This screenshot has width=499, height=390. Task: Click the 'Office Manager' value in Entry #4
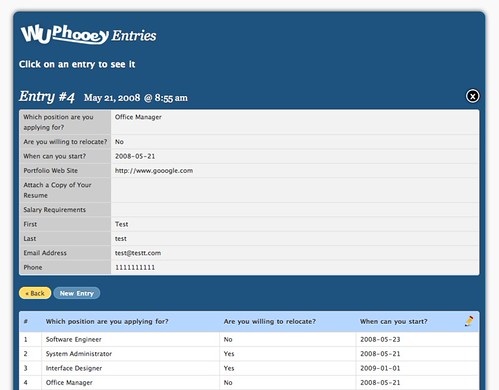pos(138,117)
